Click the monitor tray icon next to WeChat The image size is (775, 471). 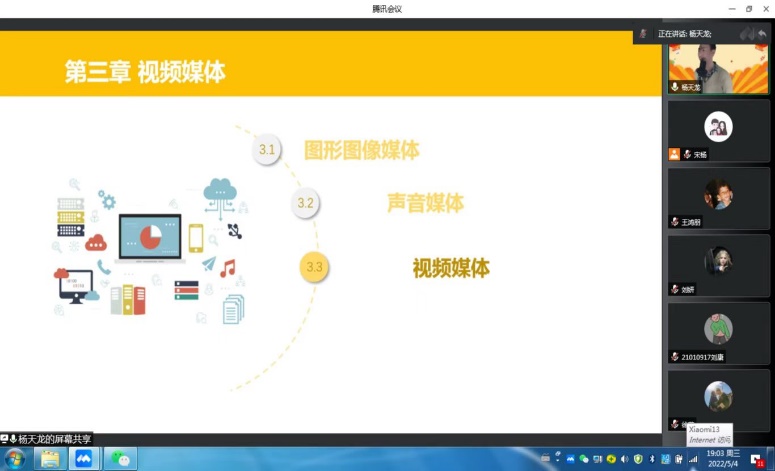(x=598, y=459)
